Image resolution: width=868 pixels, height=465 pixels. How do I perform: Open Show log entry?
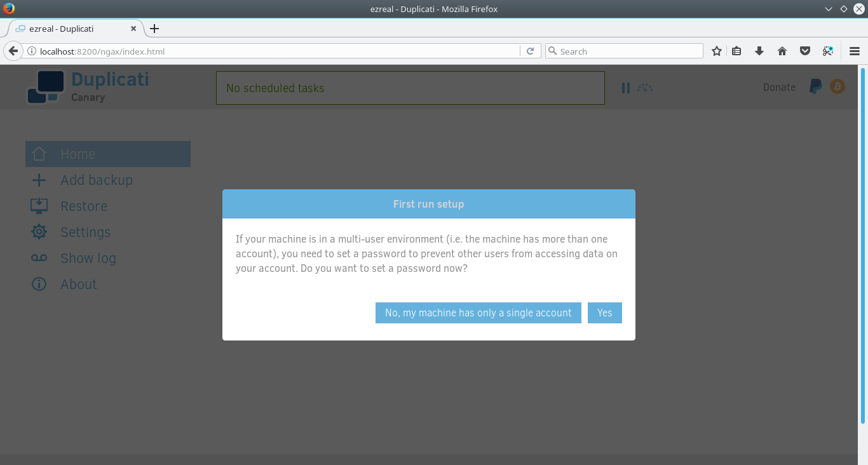click(88, 259)
